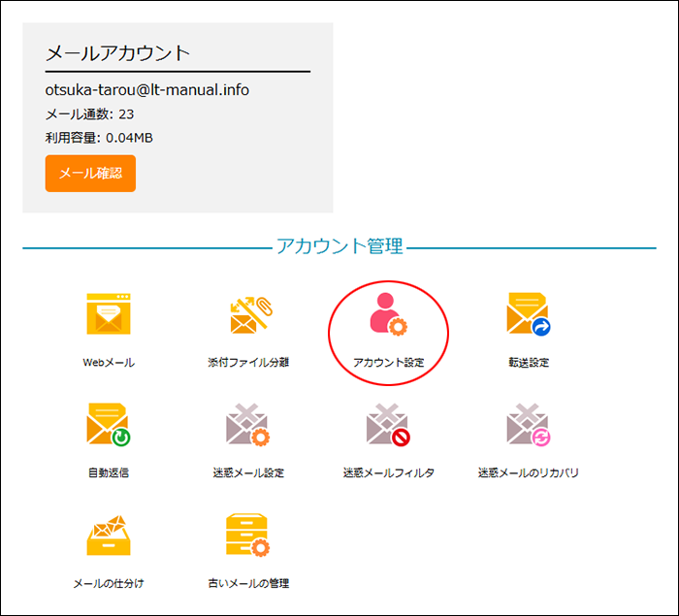Click the 'Webメール' text label
This screenshot has width=679, height=616.
coord(109,363)
